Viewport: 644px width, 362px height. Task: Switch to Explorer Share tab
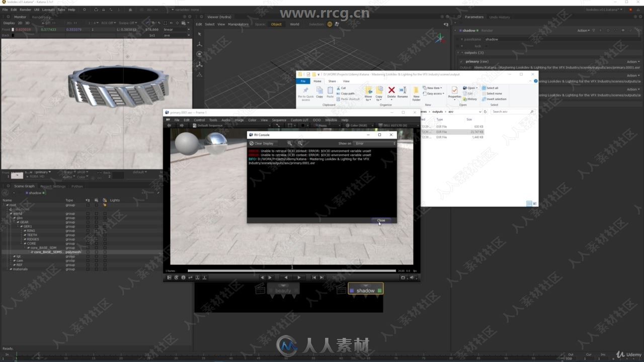[332, 81]
